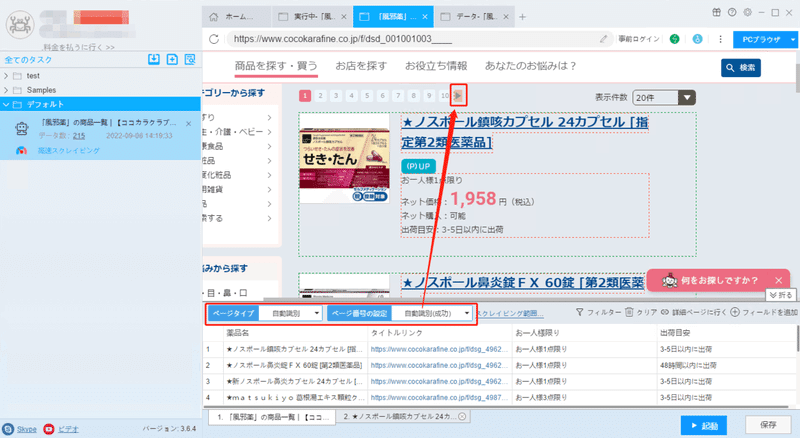800x438 pixels.
Task: Open the settings gear icon
Action: [747, 12]
